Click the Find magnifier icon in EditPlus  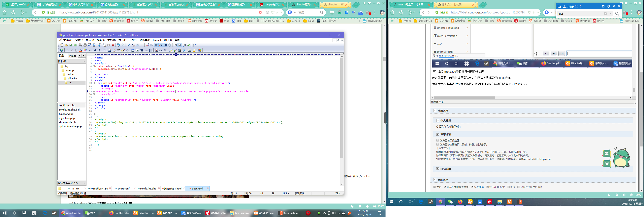129,45
